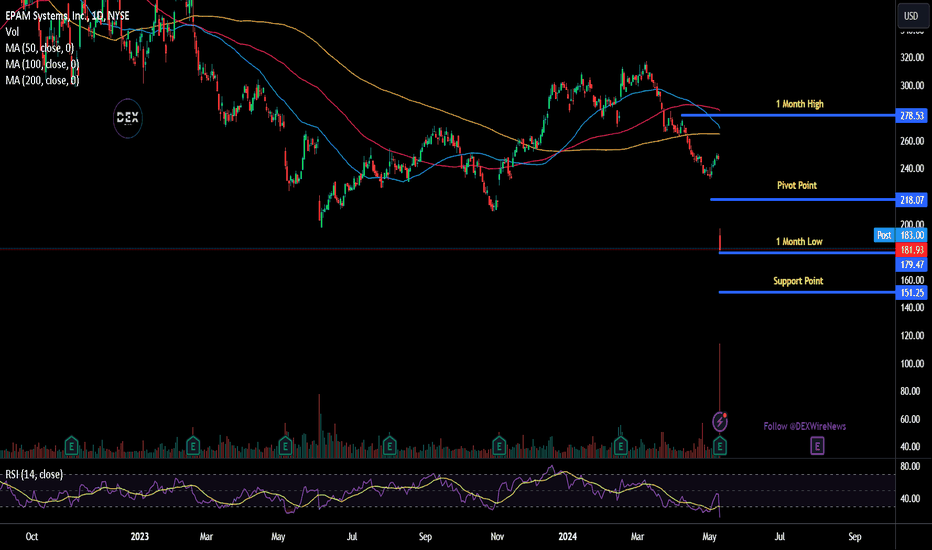Click the 1 Month High label
This screenshot has width=932, height=550.
799,104
